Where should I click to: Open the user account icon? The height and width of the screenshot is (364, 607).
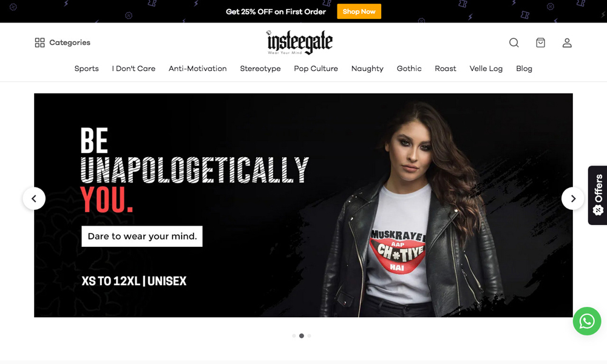coord(567,42)
